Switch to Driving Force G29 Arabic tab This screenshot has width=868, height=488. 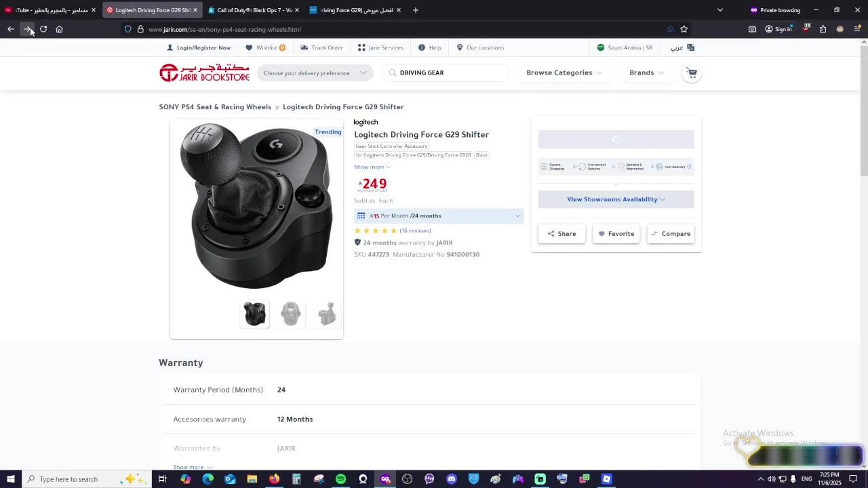[x=355, y=10]
